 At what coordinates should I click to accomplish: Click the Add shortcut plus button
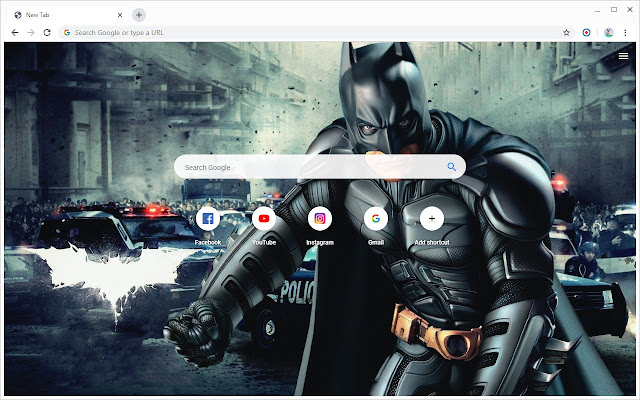(x=432, y=219)
